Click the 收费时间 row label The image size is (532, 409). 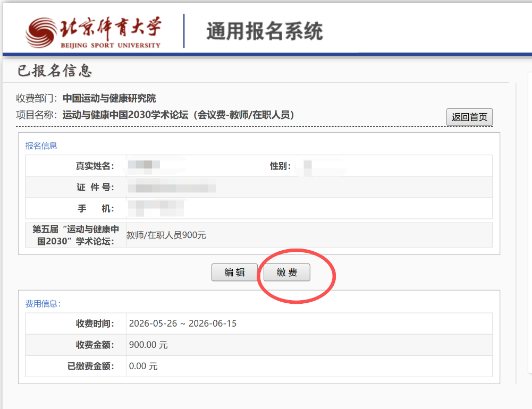pyautogui.click(x=95, y=323)
